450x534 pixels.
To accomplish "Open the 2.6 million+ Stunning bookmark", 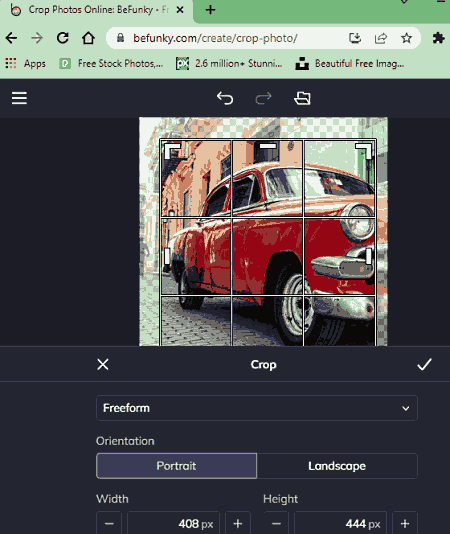I will [229, 63].
